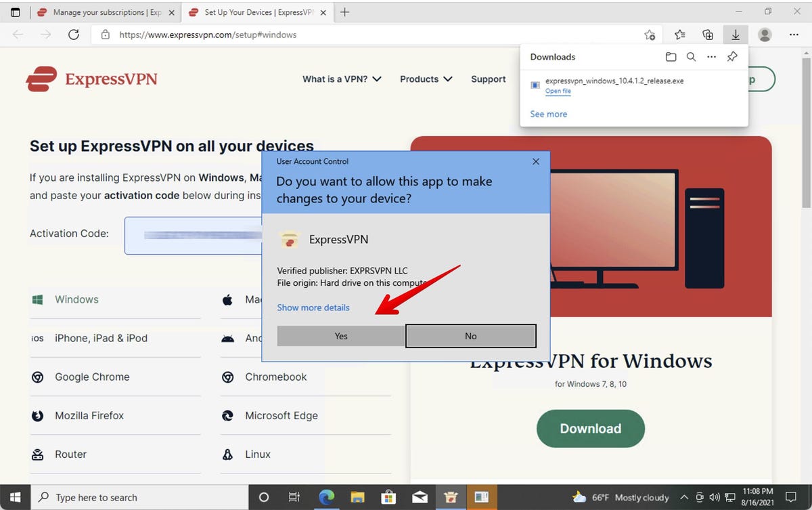Click the browser Downloads toolbar icon

click(x=735, y=35)
